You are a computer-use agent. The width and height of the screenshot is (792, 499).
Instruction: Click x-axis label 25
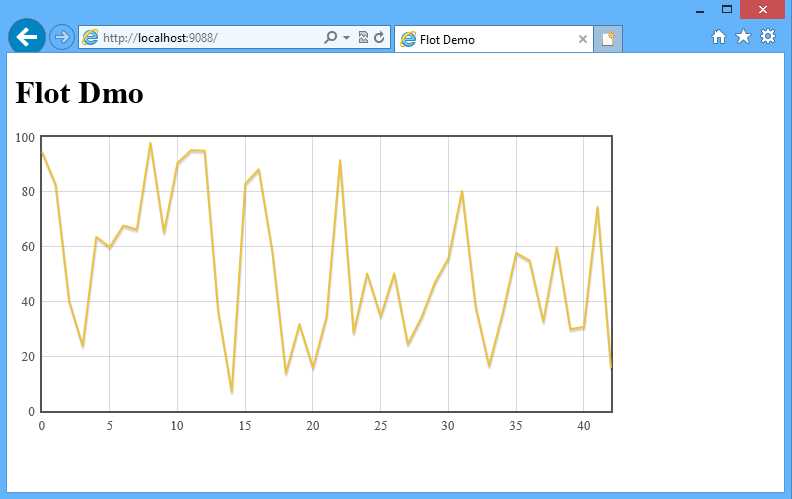coord(380,426)
